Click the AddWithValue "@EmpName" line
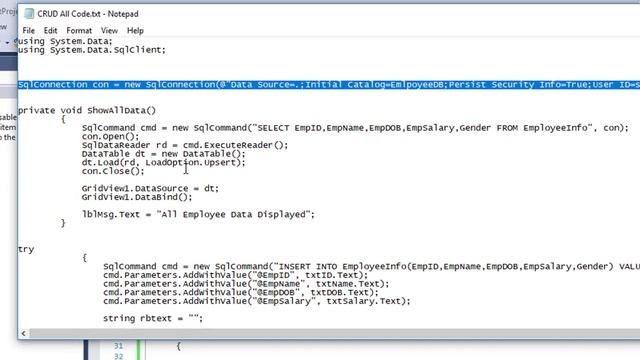The width and height of the screenshot is (640, 360). pos(246,284)
